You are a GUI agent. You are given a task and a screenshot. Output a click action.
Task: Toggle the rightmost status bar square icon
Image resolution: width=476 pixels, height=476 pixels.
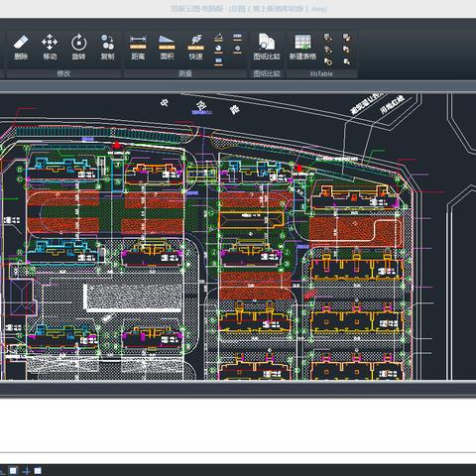point(38,471)
